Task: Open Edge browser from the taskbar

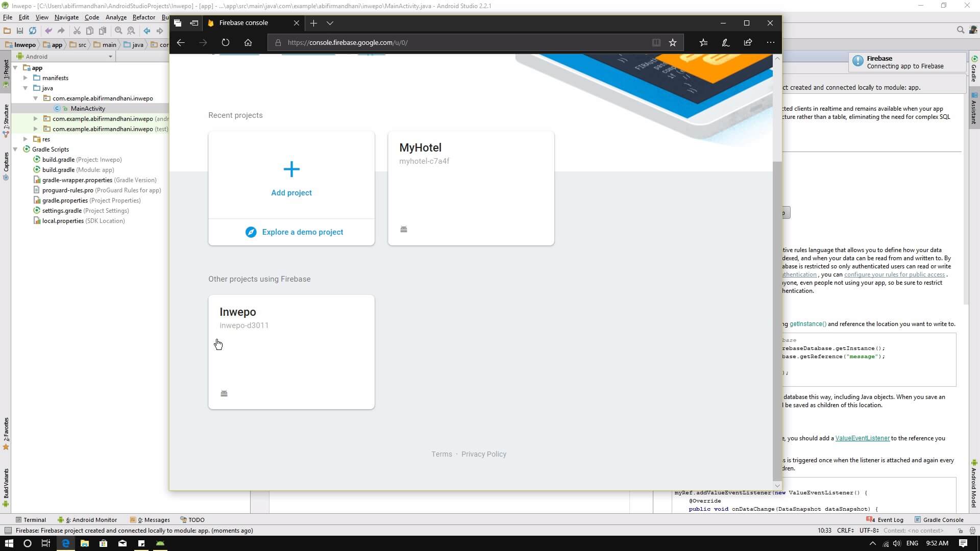Action: (x=65, y=543)
